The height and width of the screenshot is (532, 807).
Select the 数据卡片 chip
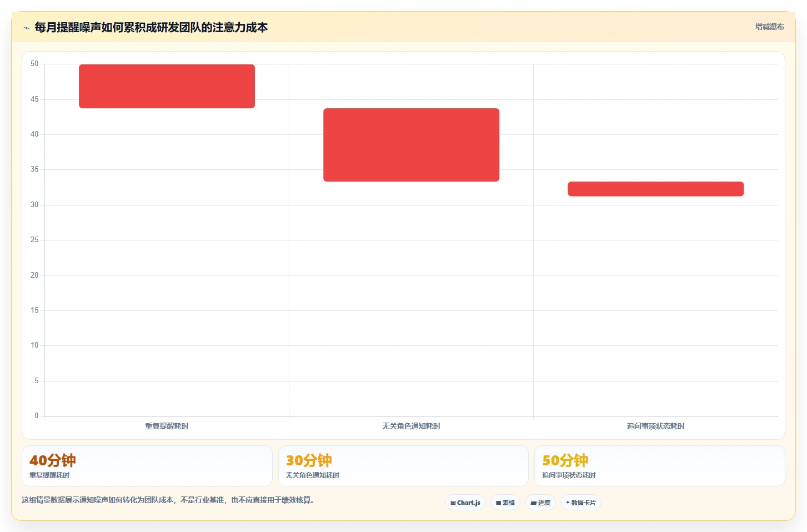pos(581,503)
